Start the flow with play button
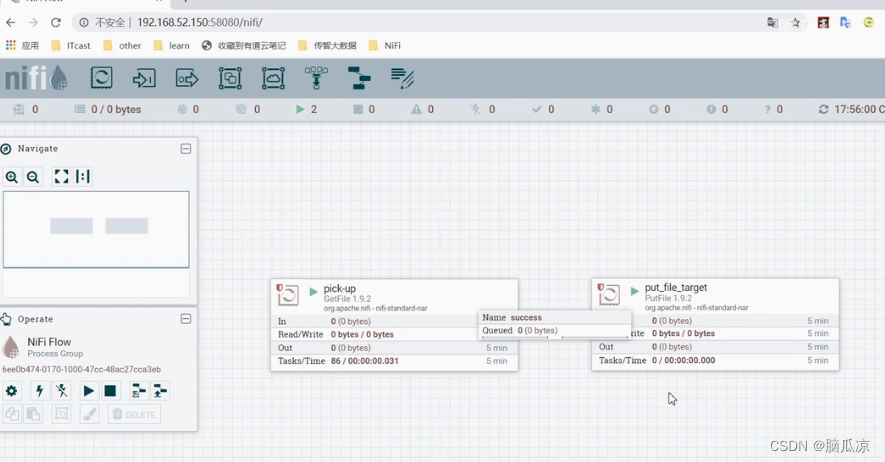The image size is (885, 462). coord(89,390)
